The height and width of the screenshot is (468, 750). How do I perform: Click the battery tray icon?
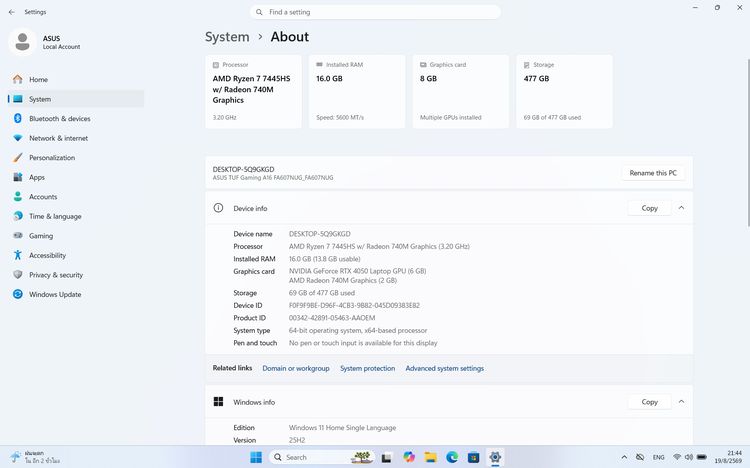(x=702, y=457)
